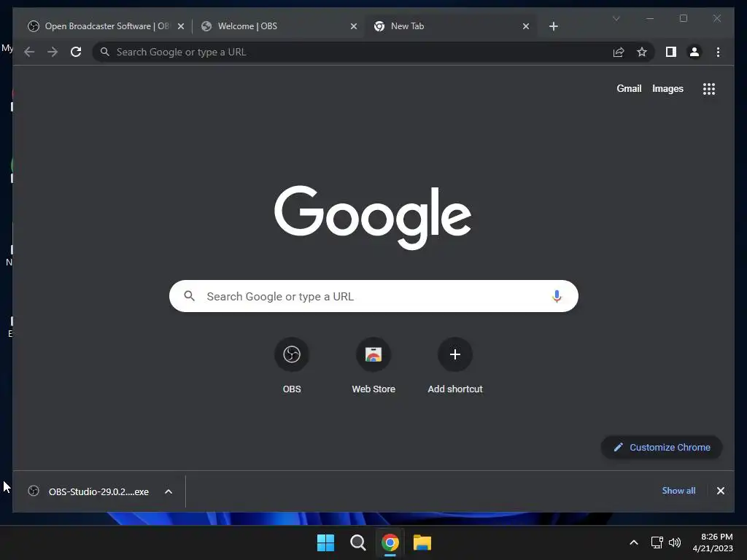
Task: Share this page icon in address bar
Action: tap(619, 52)
